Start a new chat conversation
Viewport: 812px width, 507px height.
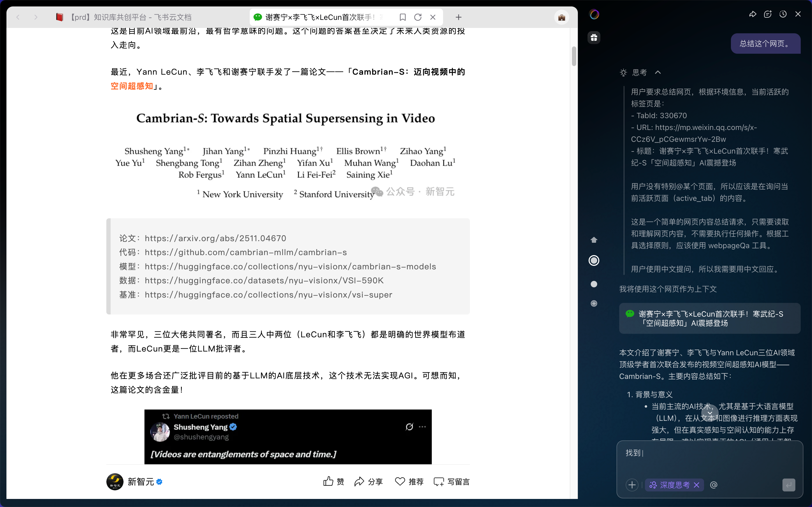tap(768, 14)
